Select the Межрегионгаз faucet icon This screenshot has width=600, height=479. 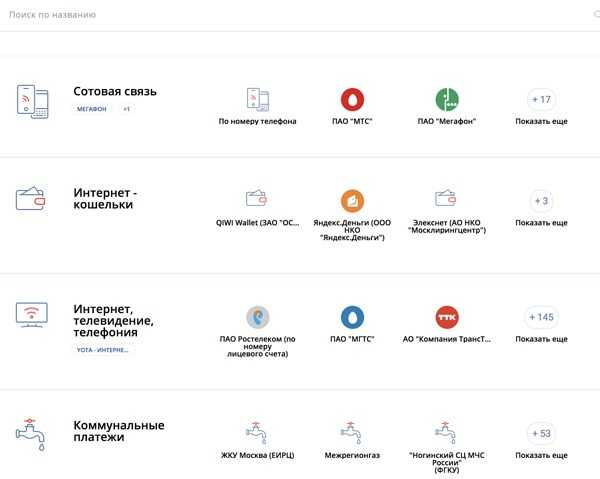(x=351, y=433)
